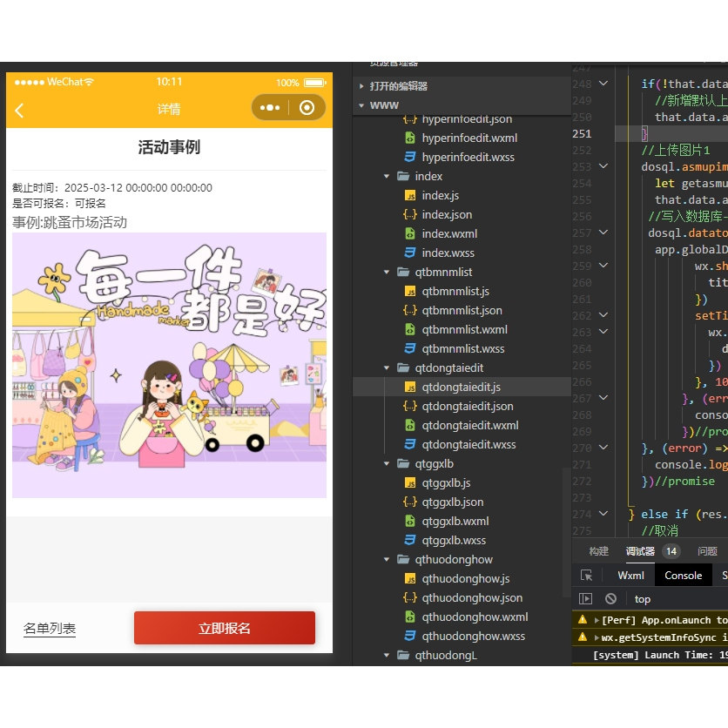The image size is (728, 728).
Task: Click the 立即报名 red button
Action: pos(225,628)
